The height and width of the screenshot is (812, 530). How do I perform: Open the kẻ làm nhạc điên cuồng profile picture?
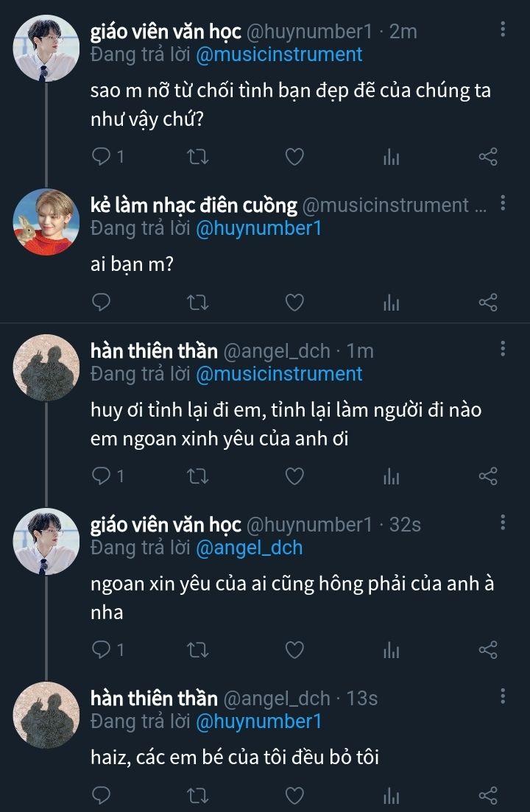coord(46,222)
